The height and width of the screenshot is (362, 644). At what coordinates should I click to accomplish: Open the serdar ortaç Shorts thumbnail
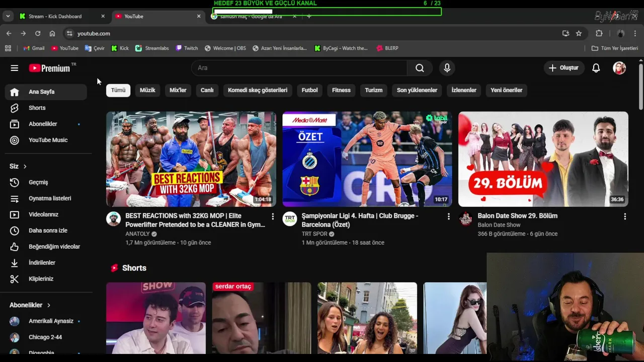point(262,318)
